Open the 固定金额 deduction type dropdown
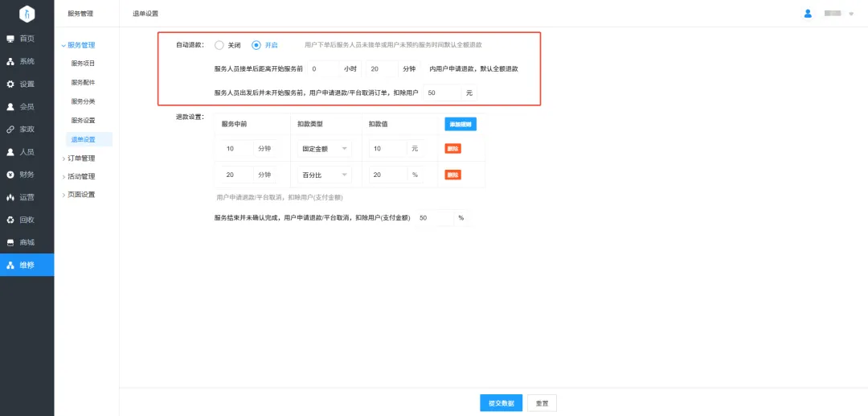868x416 pixels. click(x=324, y=149)
